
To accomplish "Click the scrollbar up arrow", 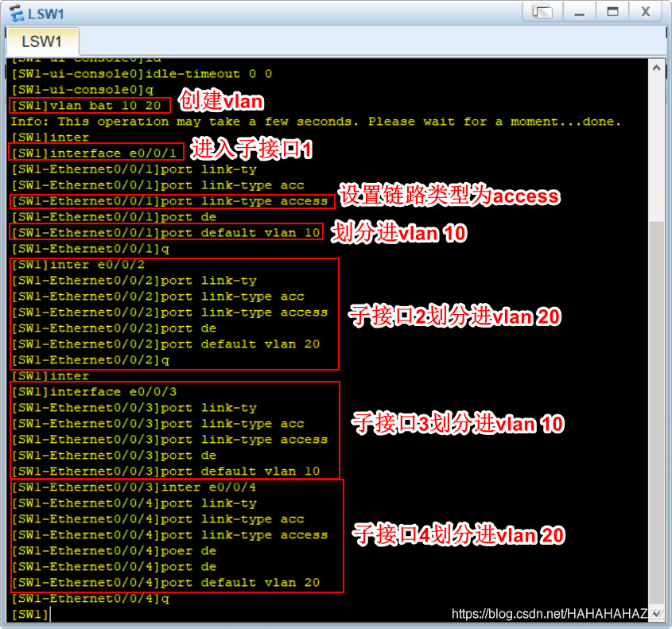I will [x=656, y=68].
